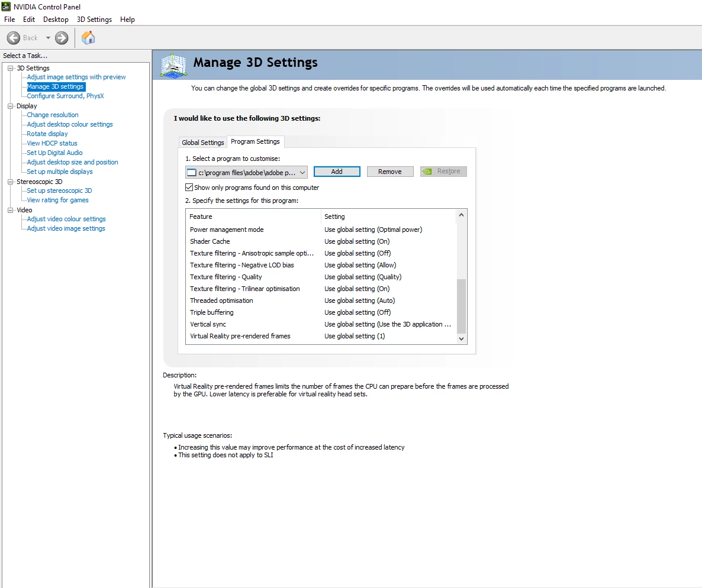Select Texture filtering - Trilinear optimisation row
This screenshot has height=588, width=702.
tap(321, 289)
